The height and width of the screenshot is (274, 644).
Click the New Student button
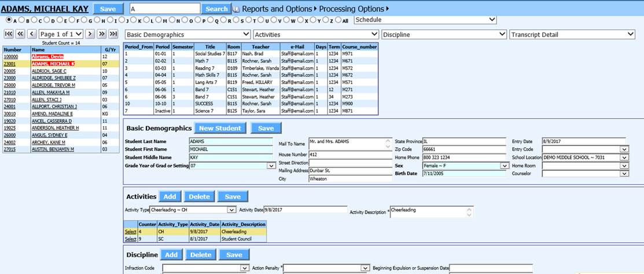(x=220, y=128)
